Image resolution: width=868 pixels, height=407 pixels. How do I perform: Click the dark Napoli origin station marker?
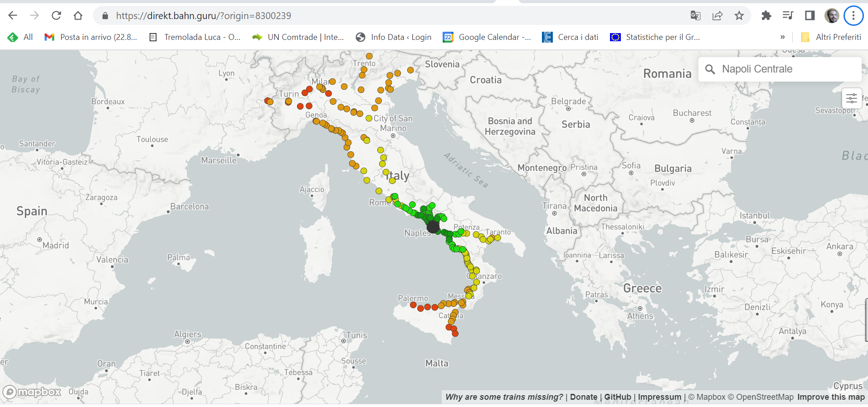433,227
